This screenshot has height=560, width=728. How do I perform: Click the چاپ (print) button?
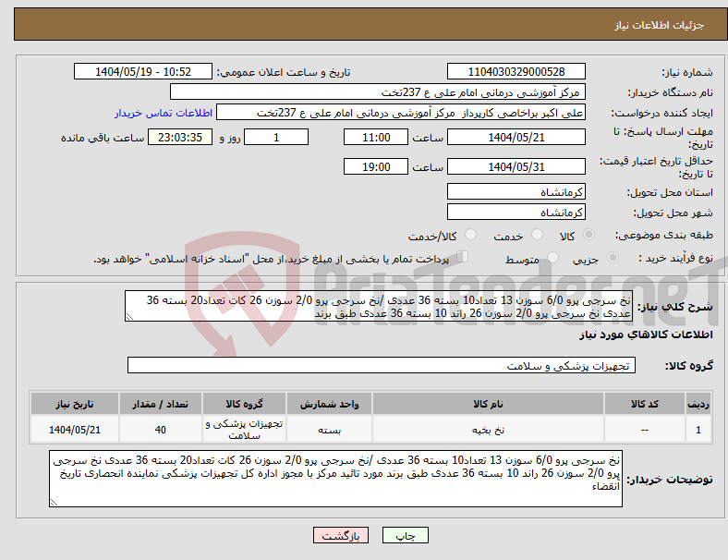[405, 535]
